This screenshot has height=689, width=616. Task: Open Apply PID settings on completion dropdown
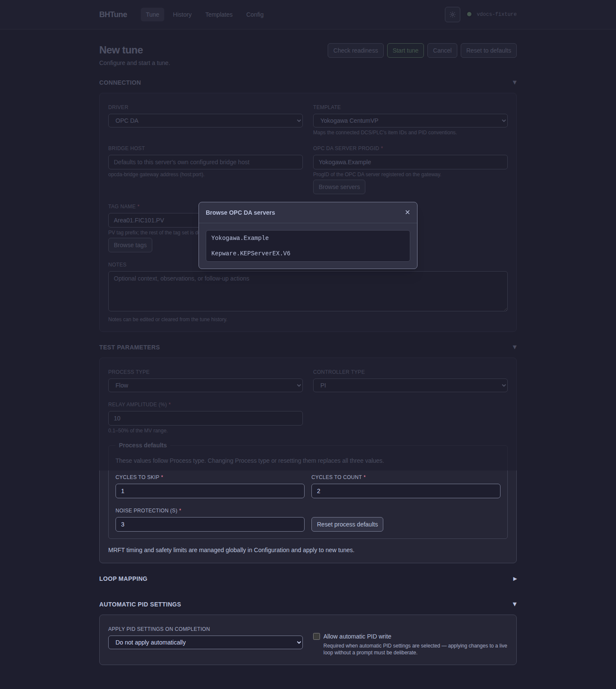pos(205,642)
